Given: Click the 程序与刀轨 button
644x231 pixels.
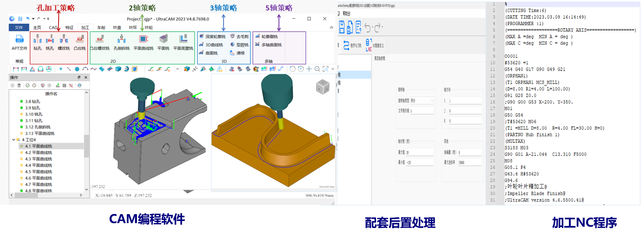Looking at the screenshot, I should (352, 45).
